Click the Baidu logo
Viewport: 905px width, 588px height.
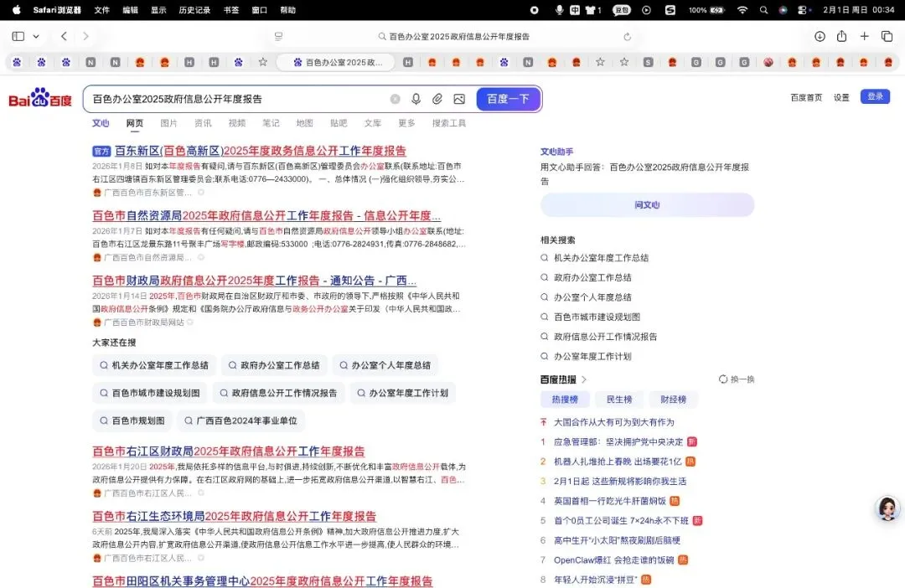point(40,98)
